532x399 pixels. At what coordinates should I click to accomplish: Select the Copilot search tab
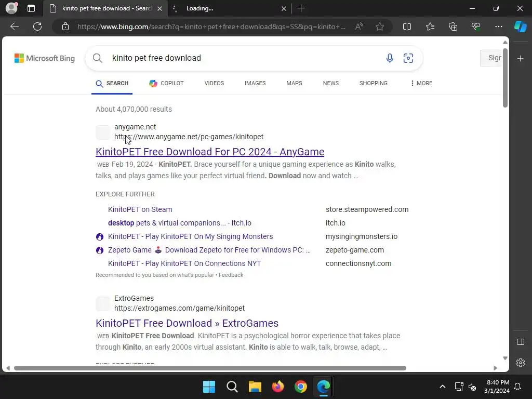[166, 83]
